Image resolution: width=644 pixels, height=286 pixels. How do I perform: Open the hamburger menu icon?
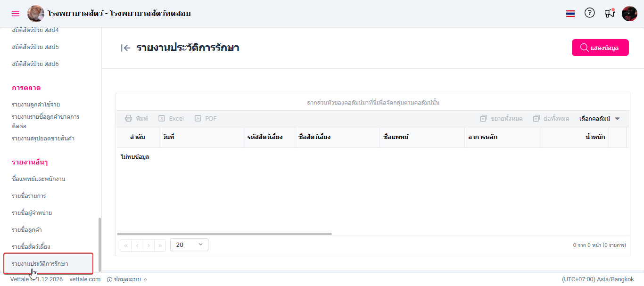(16, 14)
